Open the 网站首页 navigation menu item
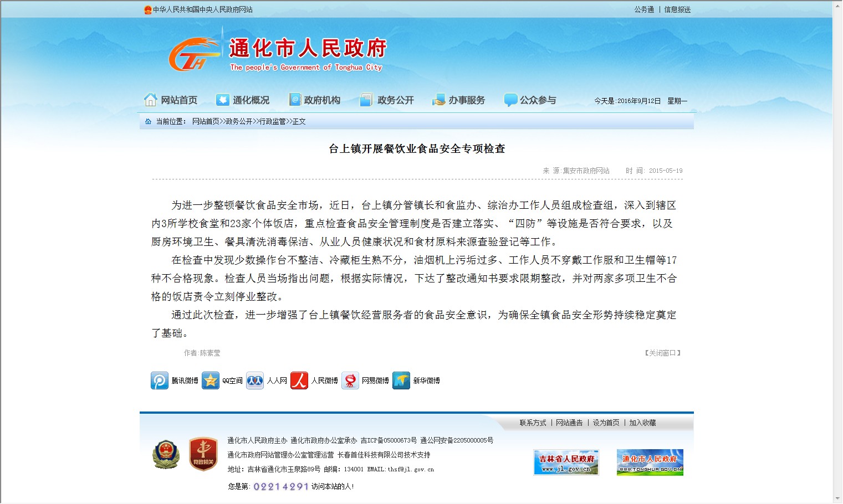The height and width of the screenshot is (504, 843). pyautogui.click(x=171, y=100)
